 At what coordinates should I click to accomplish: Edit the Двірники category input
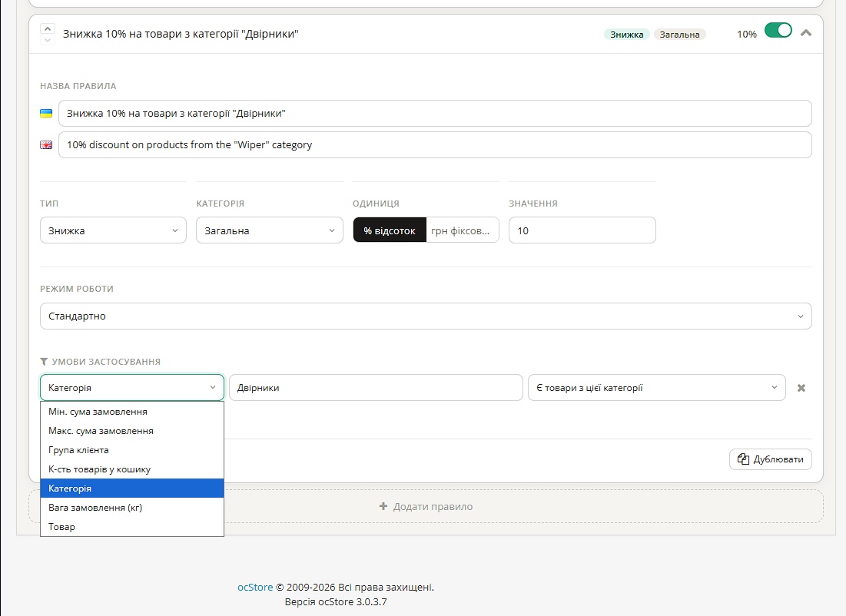click(376, 388)
